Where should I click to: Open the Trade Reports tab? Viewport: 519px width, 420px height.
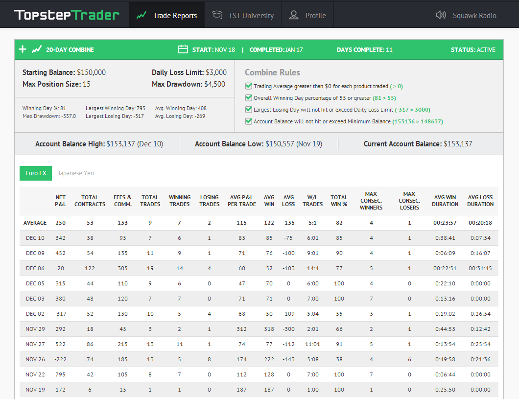[167, 15]
